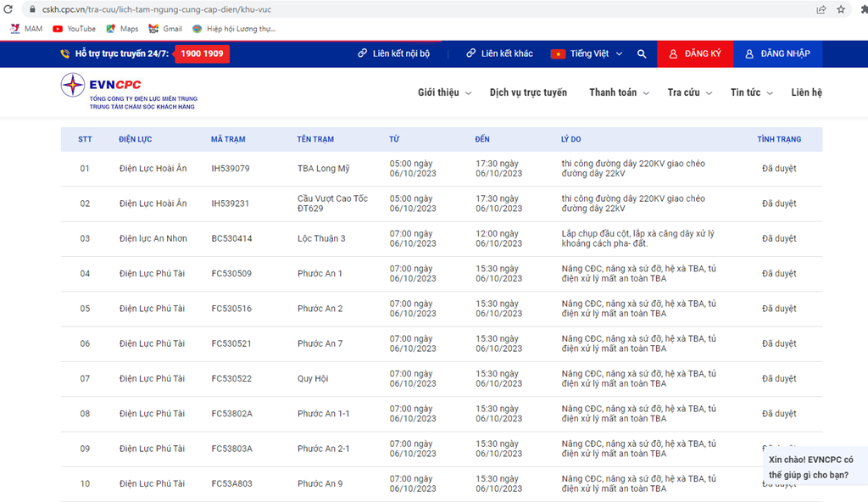The image size is (868, 502).
Task: Expand the Thanh toán menu
Action: click(x=619, y=92)
